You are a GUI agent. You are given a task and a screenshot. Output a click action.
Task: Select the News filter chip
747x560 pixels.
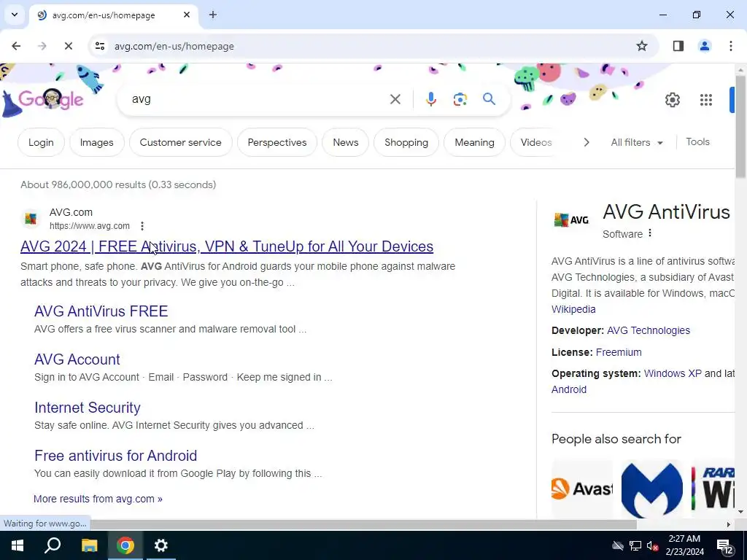point(345,142)
